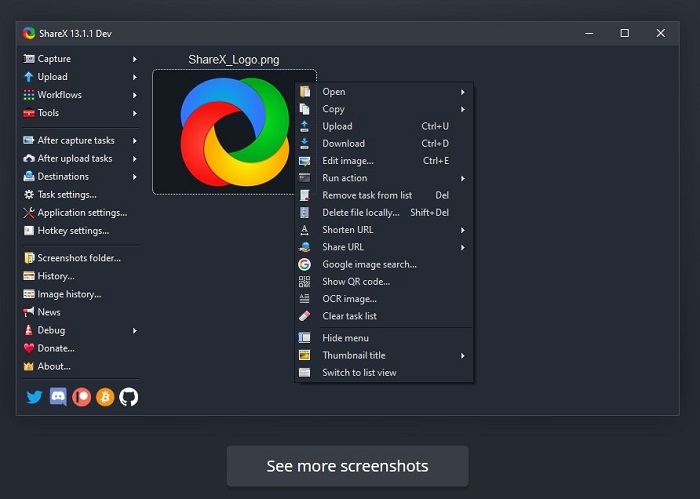Image resolution: width=700 pixels, height=499 pixels.
Task: Click the After capture tasks icon
Action: pyautogui.click(x=29, y=140)
